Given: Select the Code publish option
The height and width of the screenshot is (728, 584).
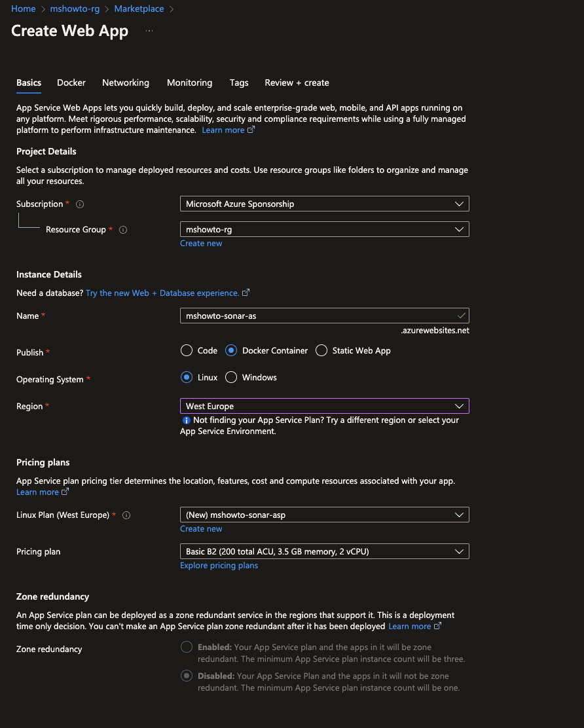Looking at the screenshot, I should click(x=187, y=350).
